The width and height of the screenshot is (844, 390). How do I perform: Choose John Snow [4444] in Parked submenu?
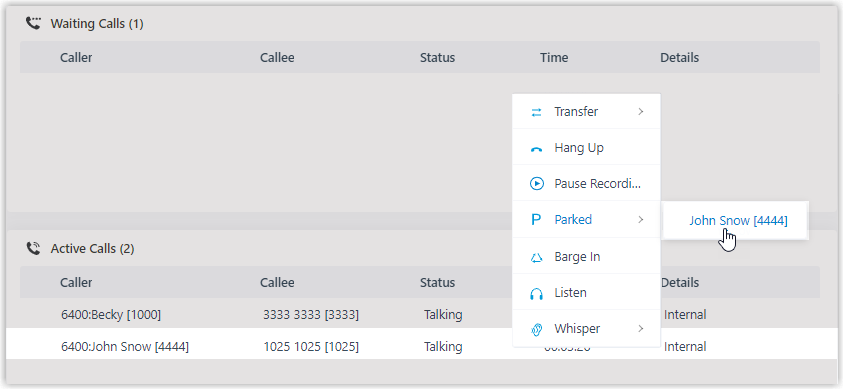(738, 221)
